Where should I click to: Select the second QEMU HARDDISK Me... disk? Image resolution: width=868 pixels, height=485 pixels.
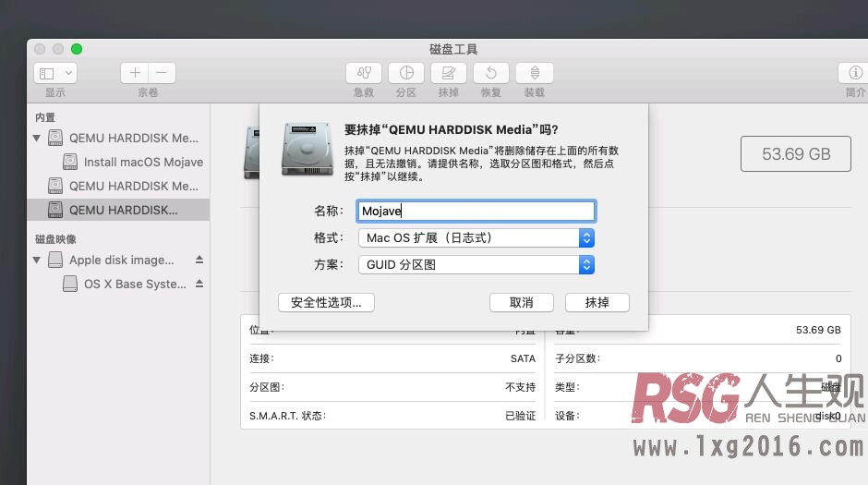(x=123, y=186)
